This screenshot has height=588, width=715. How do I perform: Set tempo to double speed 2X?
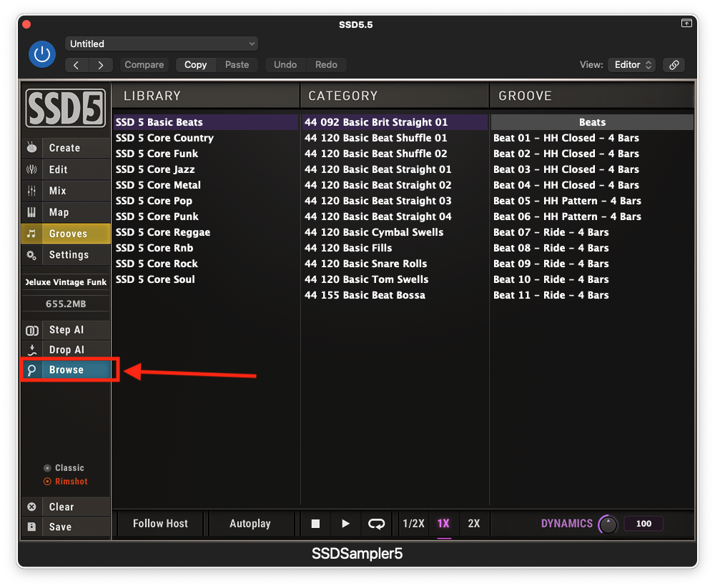point(474,524)
